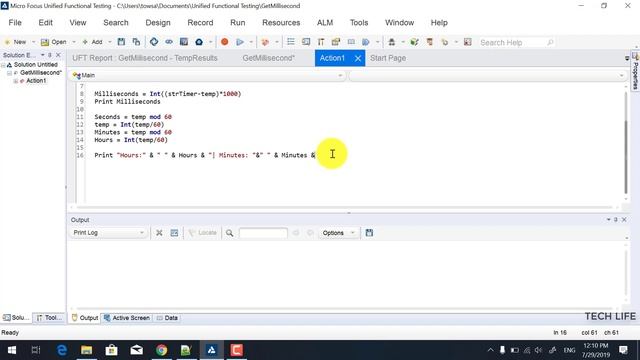This screenshot has width=640, height=360.
Task: Click the Locate button in Output pane
Action: 202,233
